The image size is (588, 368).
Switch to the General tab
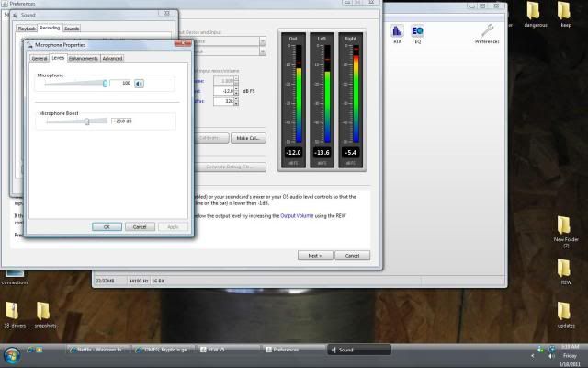point(40,59)
